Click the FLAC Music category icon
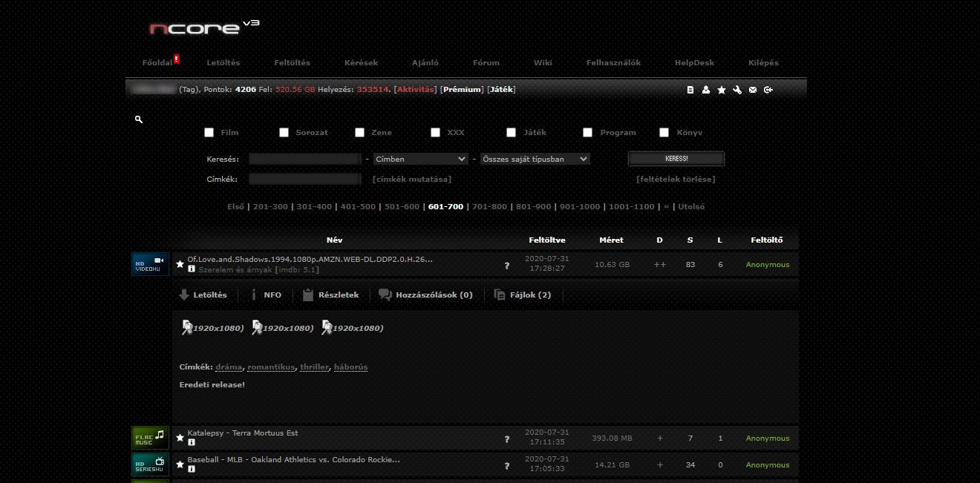The image size is (980, 483). (x=150, y=438)
